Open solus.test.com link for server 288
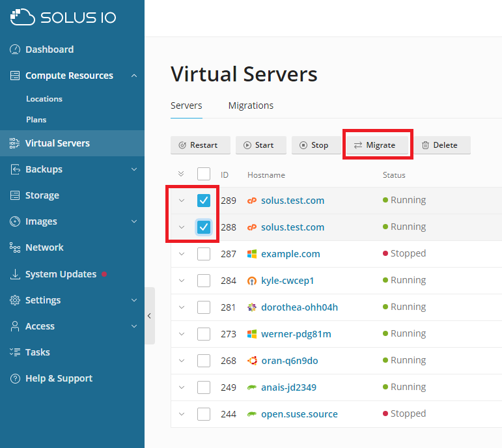The height and width of the screenshot is (448, 502). [x=292, y=227]
